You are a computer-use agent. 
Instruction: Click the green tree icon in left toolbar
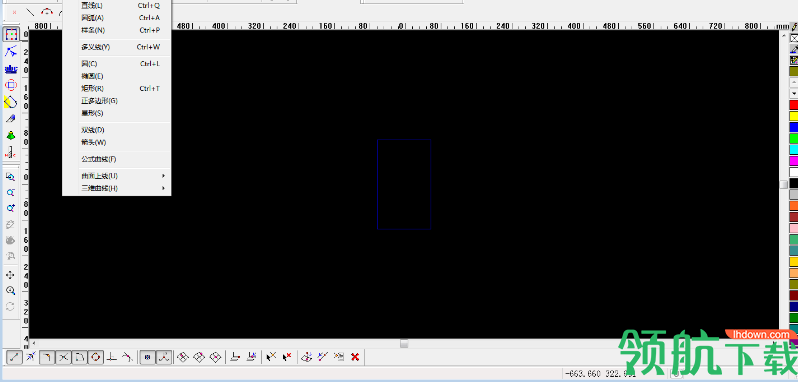[11, 136]
